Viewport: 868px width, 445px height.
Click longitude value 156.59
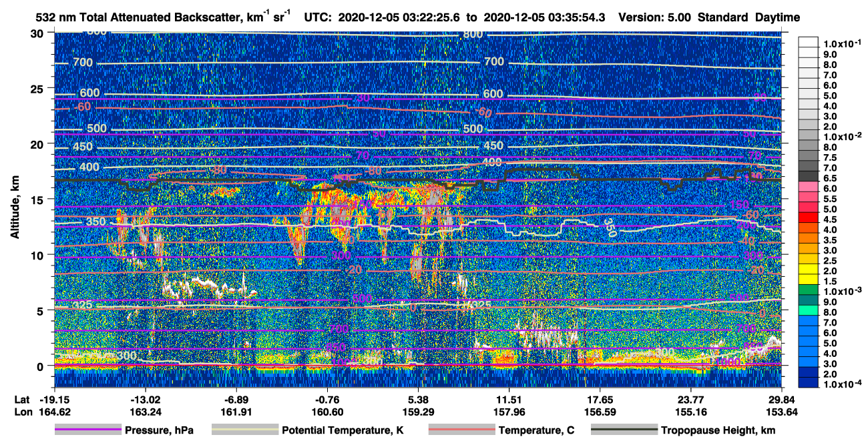pyautogui.click(x=600, y=412)
